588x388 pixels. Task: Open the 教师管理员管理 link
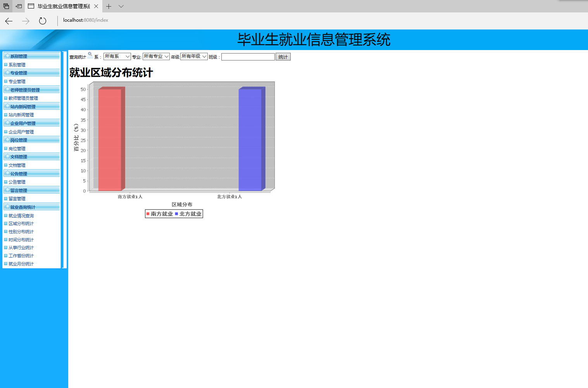pyautogui.click(x=23, y=98)
